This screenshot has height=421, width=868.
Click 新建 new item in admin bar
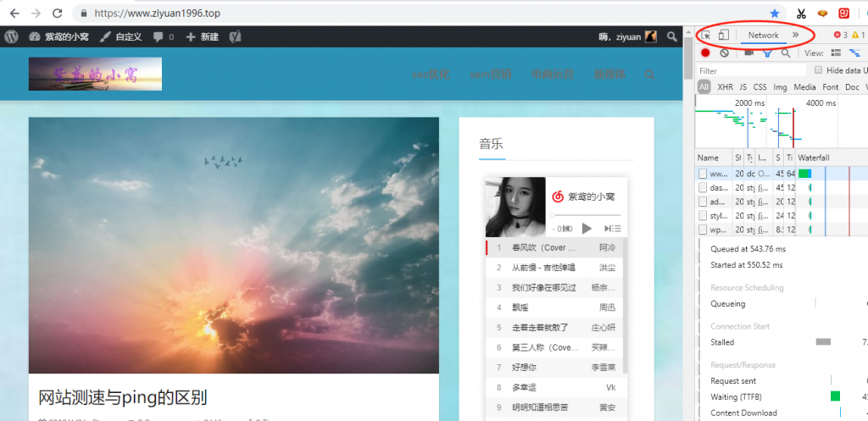[202, 37]
